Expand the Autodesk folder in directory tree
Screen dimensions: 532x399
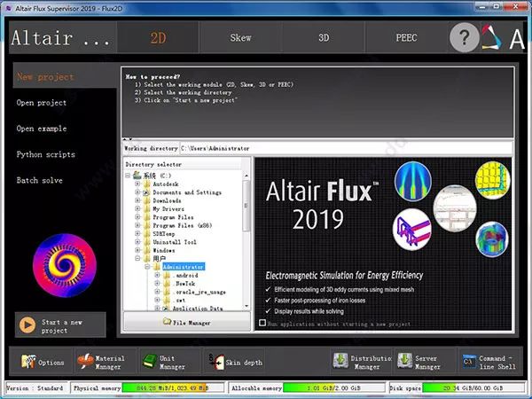click(x=137, y=184)
